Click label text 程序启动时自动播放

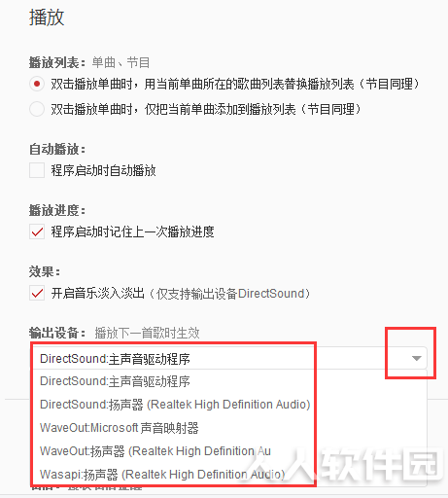[103, 170]
